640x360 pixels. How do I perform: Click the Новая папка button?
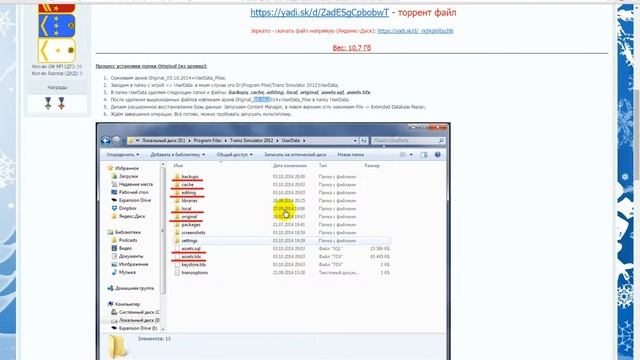(350, 155)
